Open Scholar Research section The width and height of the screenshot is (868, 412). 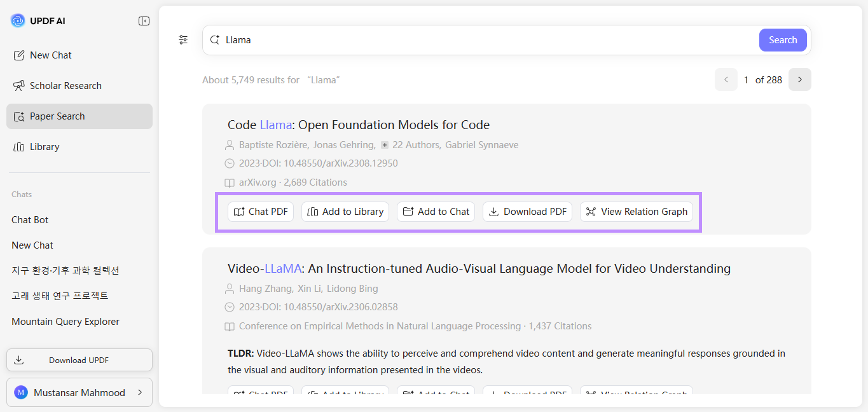[x=79, y=86]
